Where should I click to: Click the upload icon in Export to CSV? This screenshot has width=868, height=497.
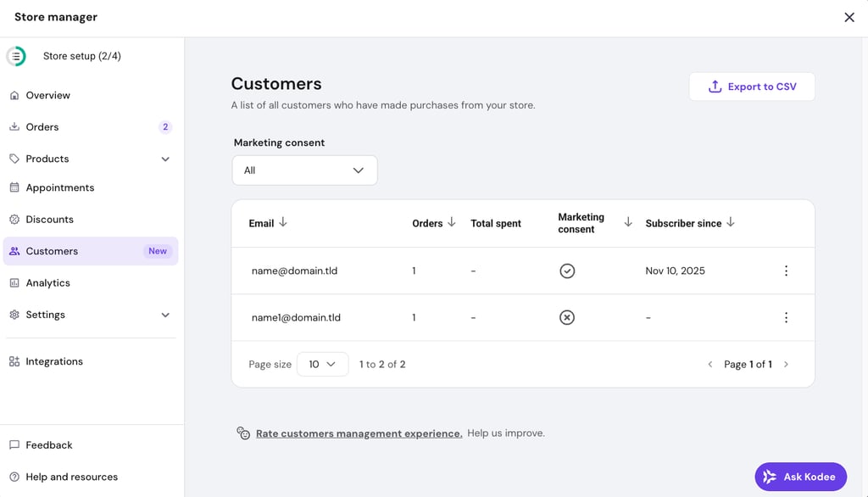pos(715,87)
